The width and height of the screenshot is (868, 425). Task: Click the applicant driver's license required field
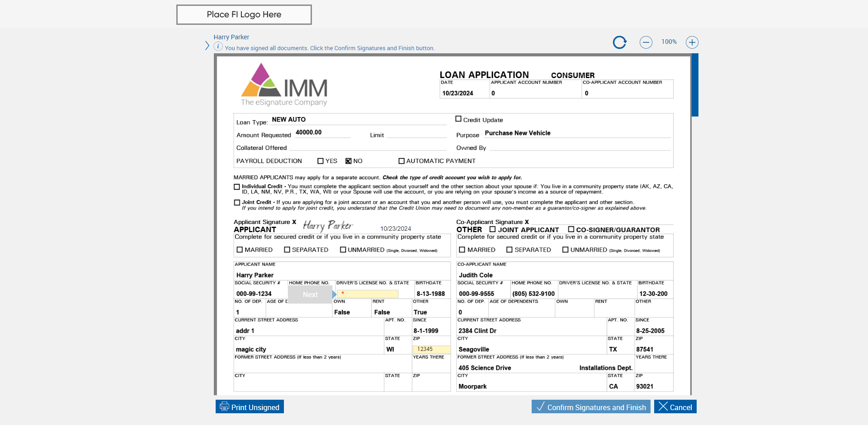368,294
